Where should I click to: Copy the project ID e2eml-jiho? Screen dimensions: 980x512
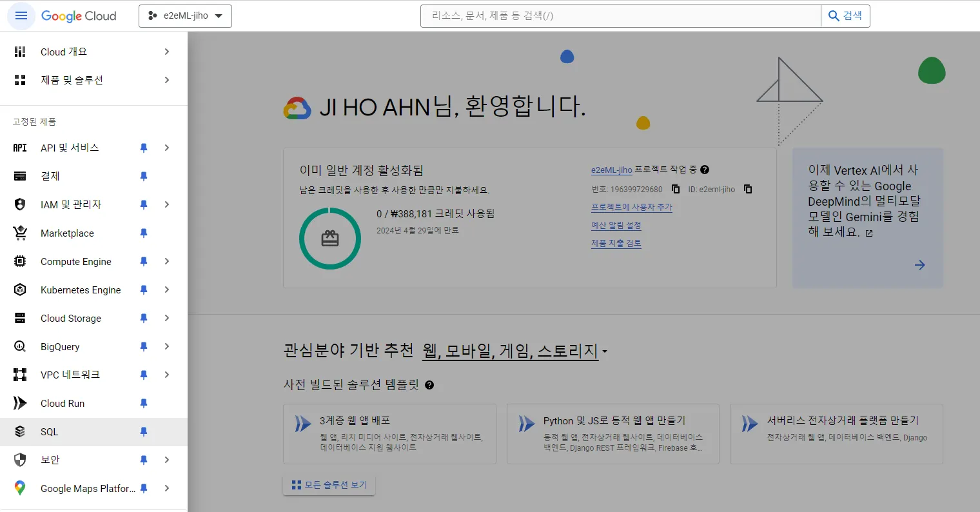tap(748, 189)
